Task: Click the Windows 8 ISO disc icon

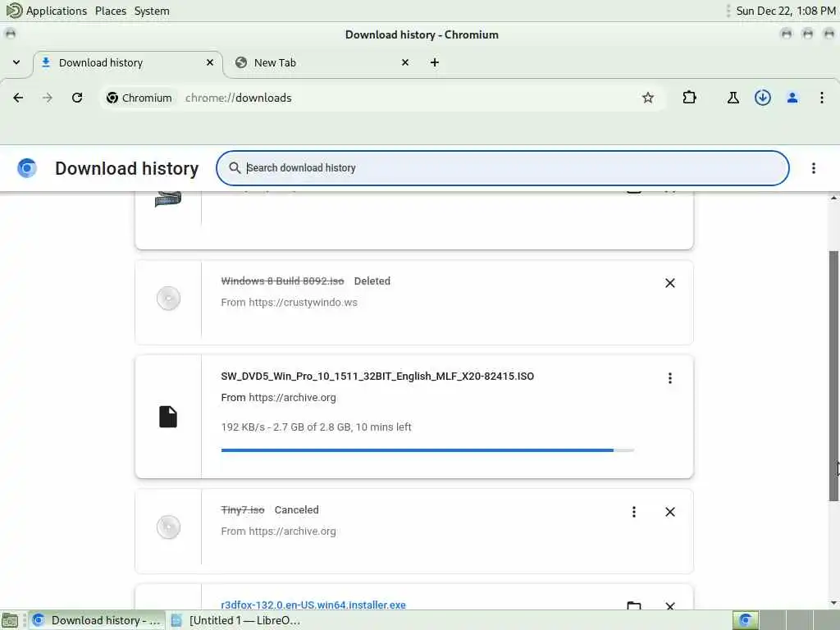Action: point(168,299)
